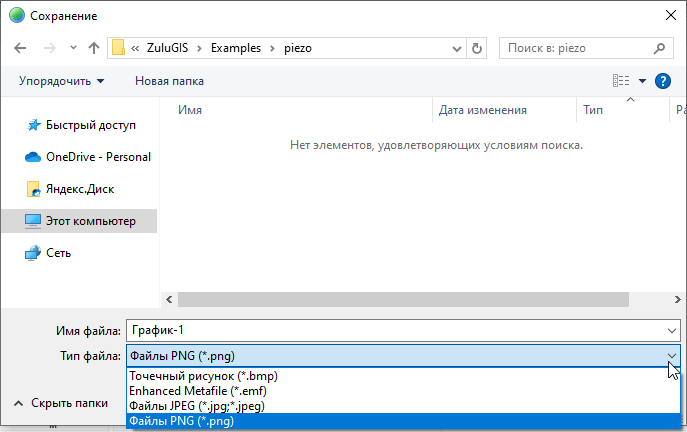Image resolution: width=687 pixels, height=432 pixels.
Task: Select OneDrive - Personal in sidebar
Action: click(x=98, y=157)
